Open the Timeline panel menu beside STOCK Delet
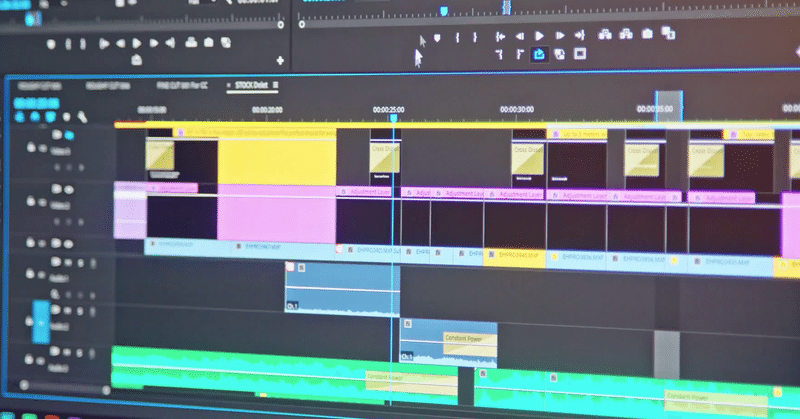 [276, 85]
